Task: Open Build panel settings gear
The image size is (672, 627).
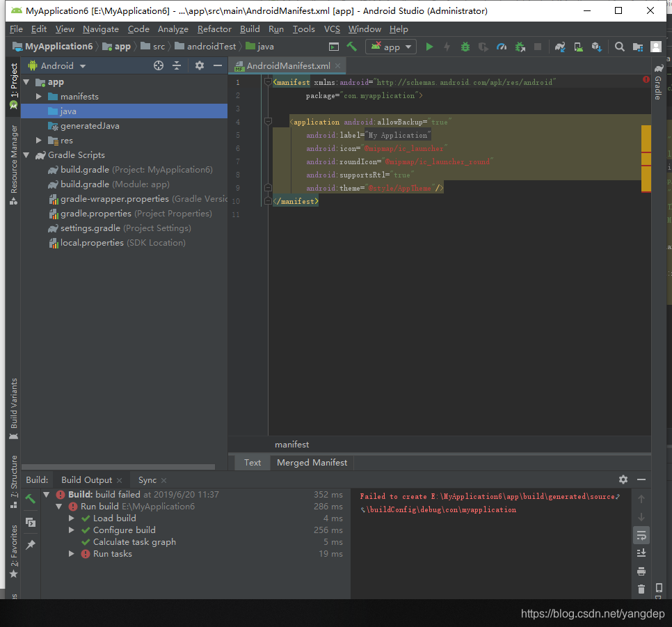Action: click(623, 479)
